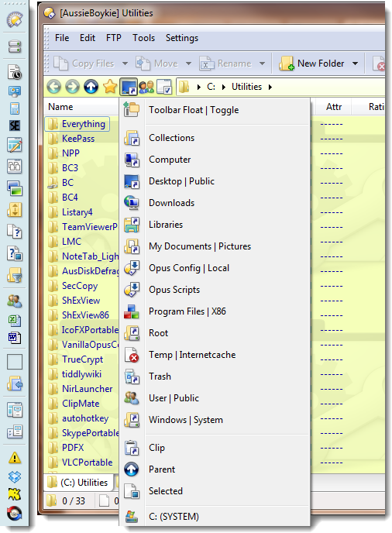392x533 pixels.
Task: Click the red and blue disc icon
Action: (15, 514)
